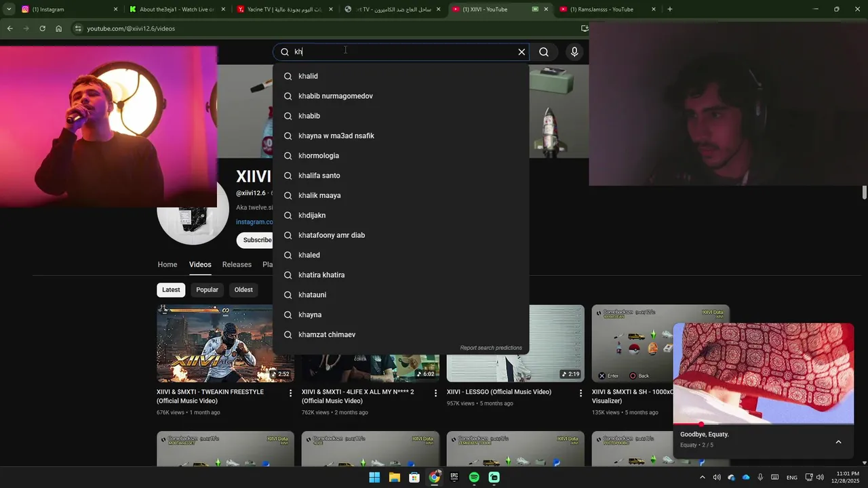The image size is (868, 488).
Task: Open the TWEAKIN FREESTYLE video title
Action: [x=210, y=396]
